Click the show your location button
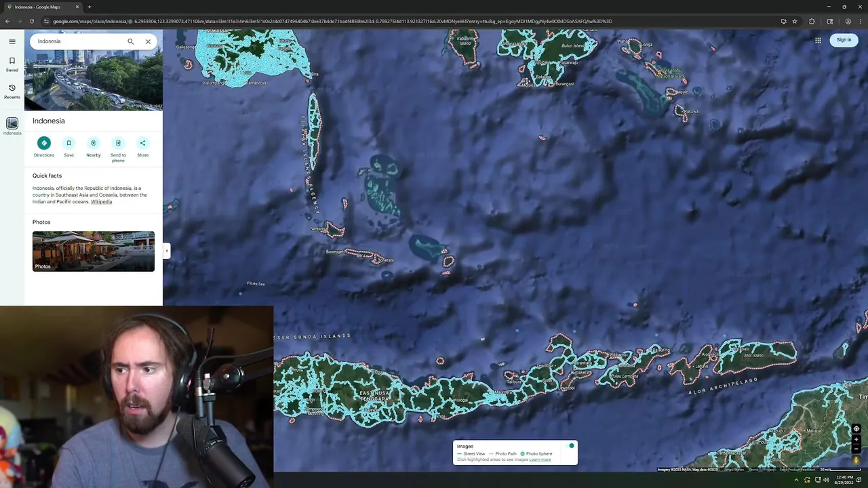Image resolution: width=868 pixels, height=488 pixels. [856, 429]
